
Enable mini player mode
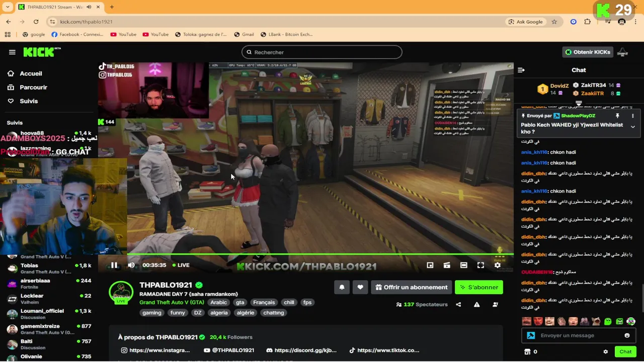pos(430,265)
